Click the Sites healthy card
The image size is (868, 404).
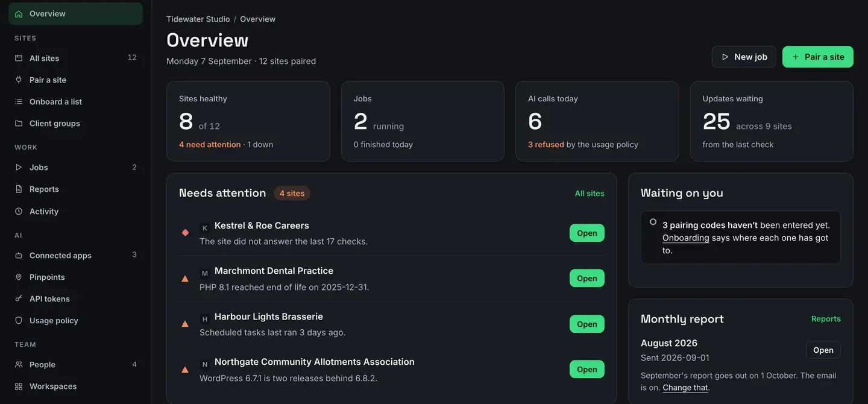[x=248, y=121]
